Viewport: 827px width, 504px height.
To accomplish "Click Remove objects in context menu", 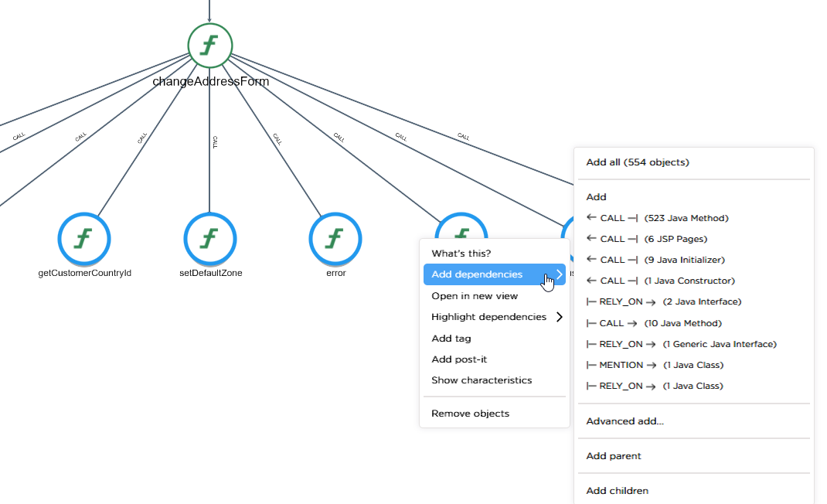I will tap(470, 414).
